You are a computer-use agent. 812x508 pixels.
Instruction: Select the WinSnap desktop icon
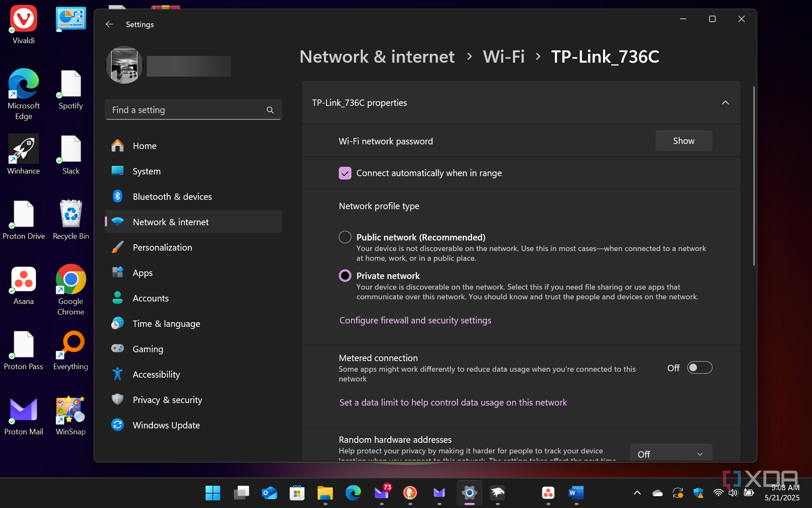click(x=71, y=416)
